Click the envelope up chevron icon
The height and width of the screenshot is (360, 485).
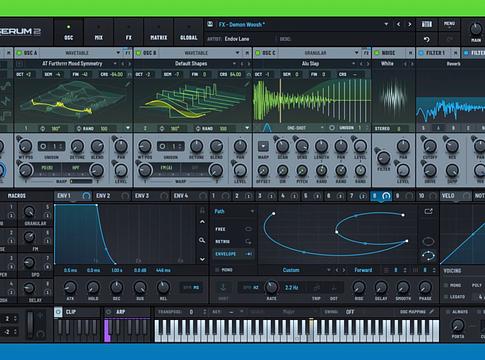click(x=202, y=222)
